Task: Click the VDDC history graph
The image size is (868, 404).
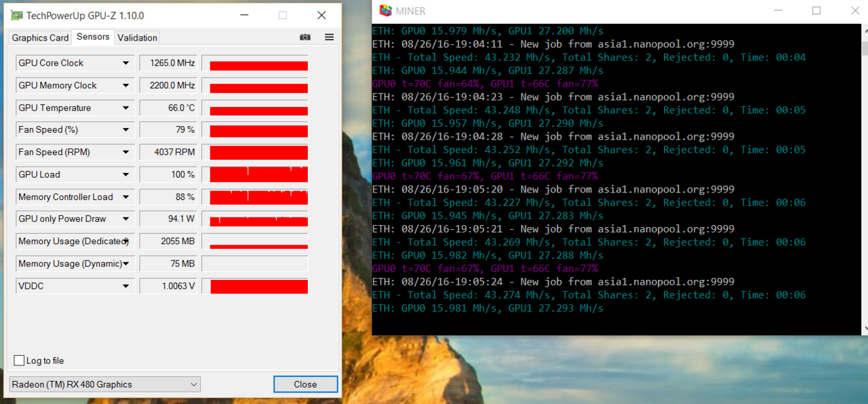Action: [x=255, y=286]
